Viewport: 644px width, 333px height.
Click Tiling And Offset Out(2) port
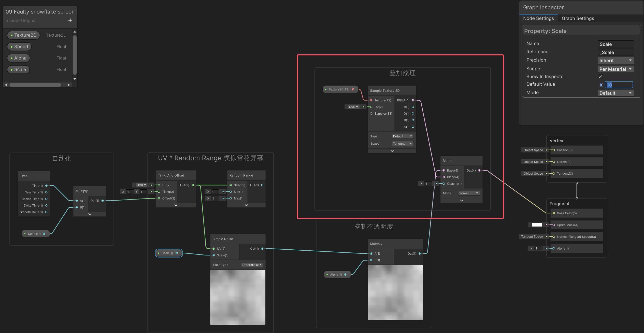point(193,185)
